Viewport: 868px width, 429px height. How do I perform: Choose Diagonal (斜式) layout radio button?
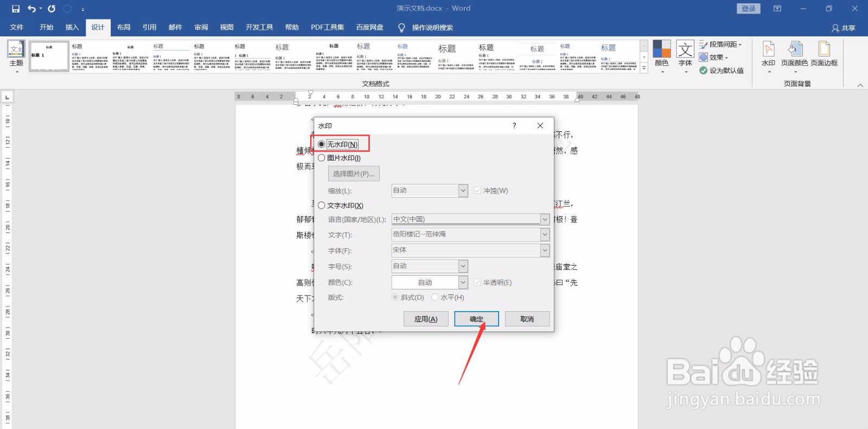[395, 298]
